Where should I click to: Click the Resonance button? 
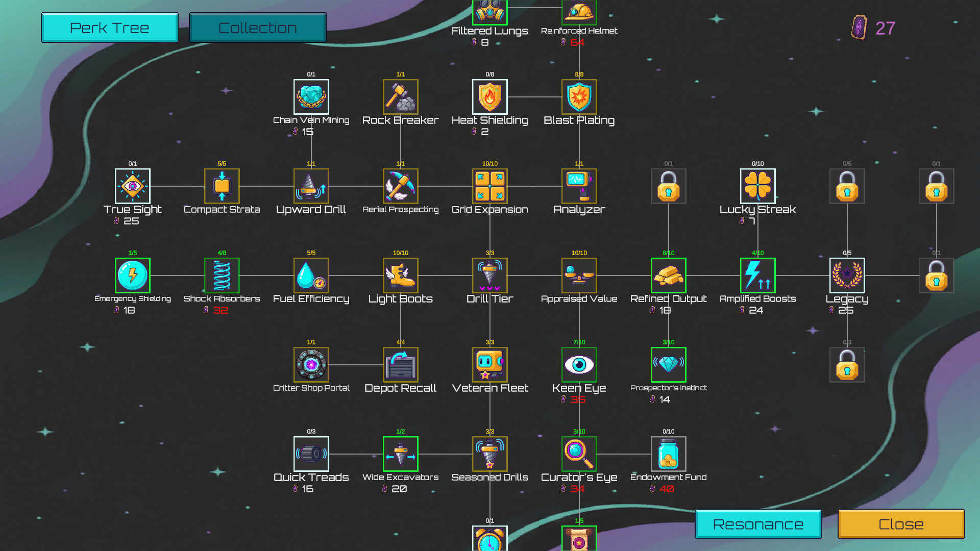point(758,524)
